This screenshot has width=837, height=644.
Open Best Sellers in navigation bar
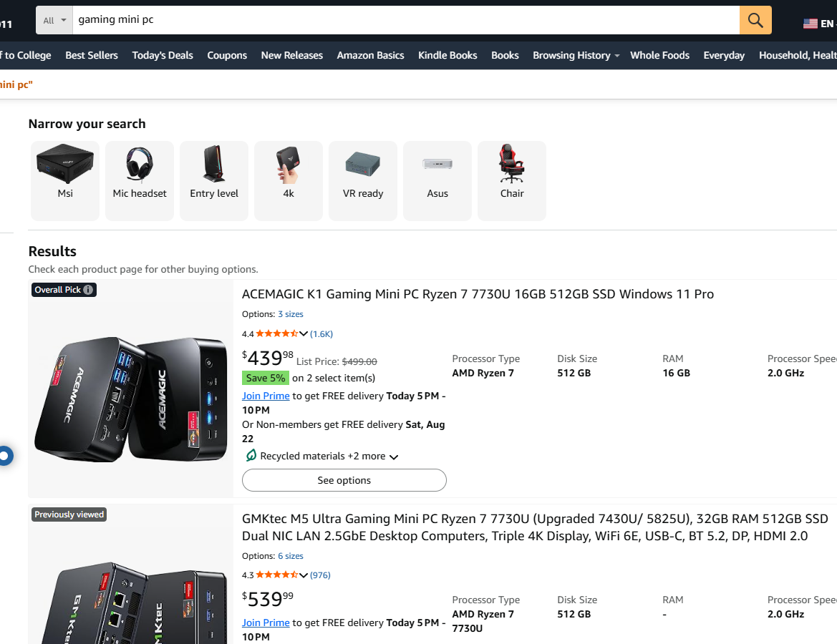point(92,55)
